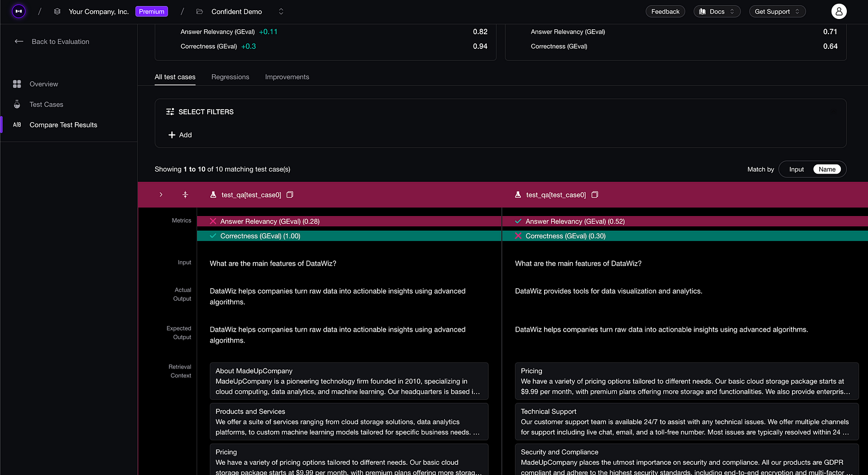Viewport: 868px width, 475px height.
Task: Click the Confident AI logo icon
Action: [18, 11]
